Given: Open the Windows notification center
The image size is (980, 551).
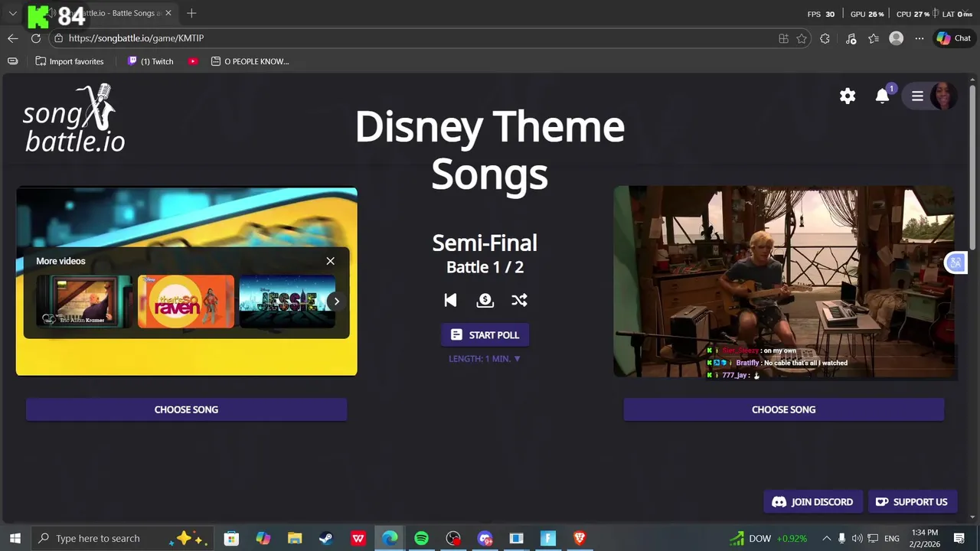Looking at the screenshot, I should 959,538.
